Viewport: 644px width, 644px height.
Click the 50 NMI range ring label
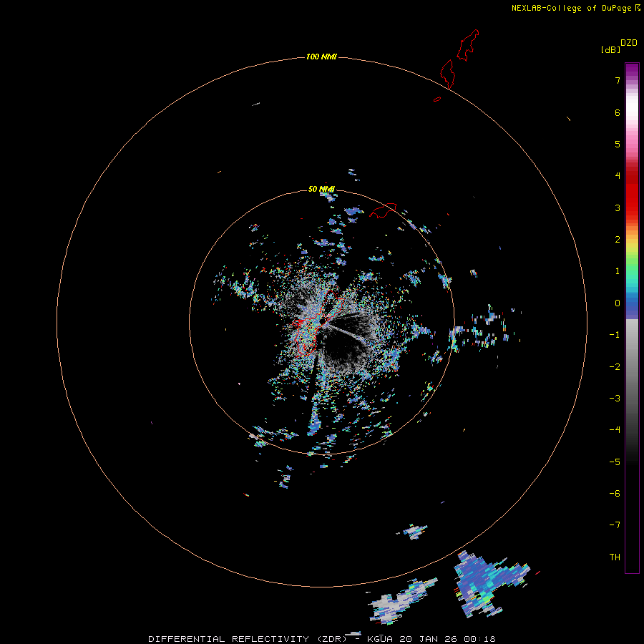point(321,189)
